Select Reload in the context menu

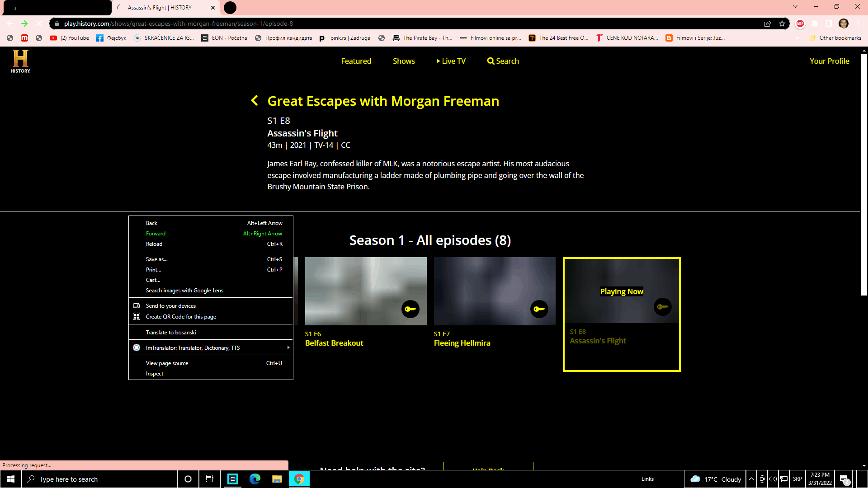[x=154, y=244]
